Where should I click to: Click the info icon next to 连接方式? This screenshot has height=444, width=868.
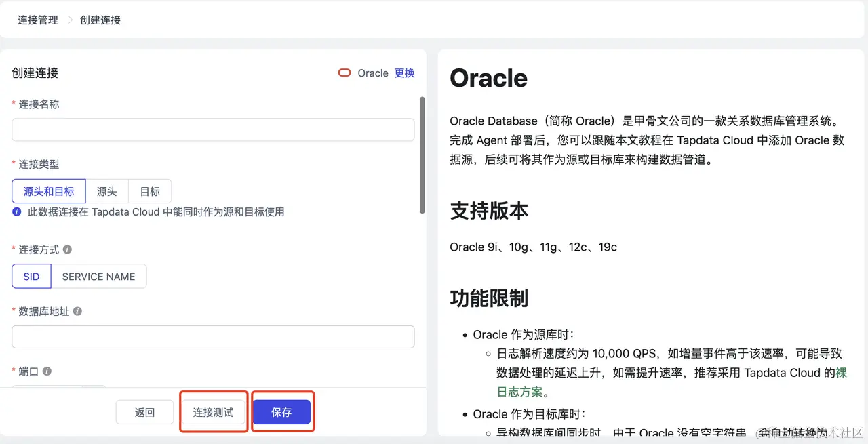coord(67,249)
